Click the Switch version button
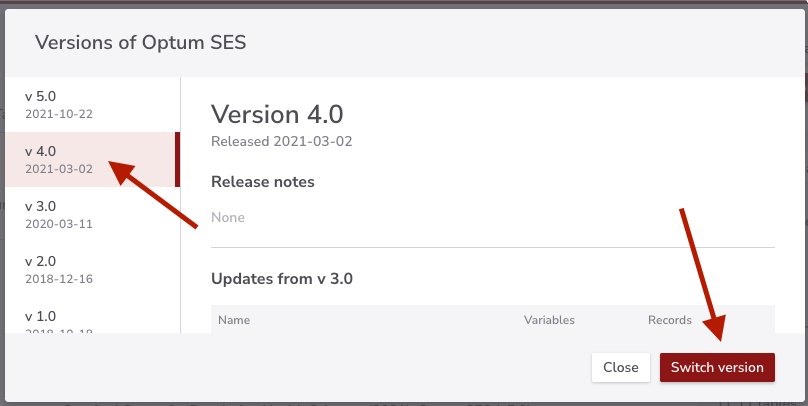 (717, 367)
